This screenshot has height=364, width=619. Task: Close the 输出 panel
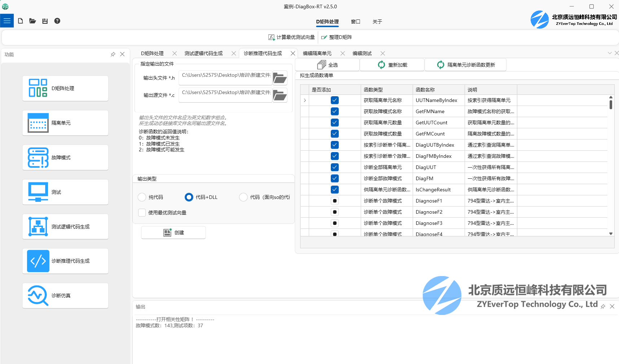[x=612, y=306]
